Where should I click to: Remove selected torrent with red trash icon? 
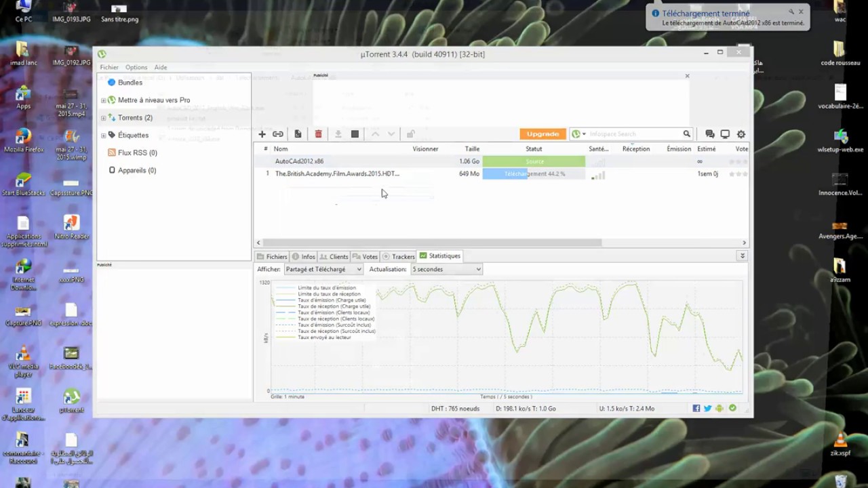click(318, 134)
